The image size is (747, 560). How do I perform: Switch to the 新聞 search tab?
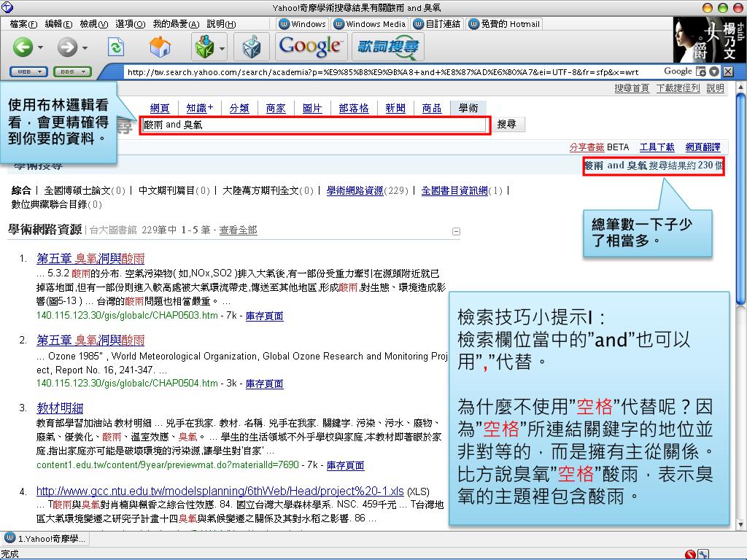pos(395,109)
